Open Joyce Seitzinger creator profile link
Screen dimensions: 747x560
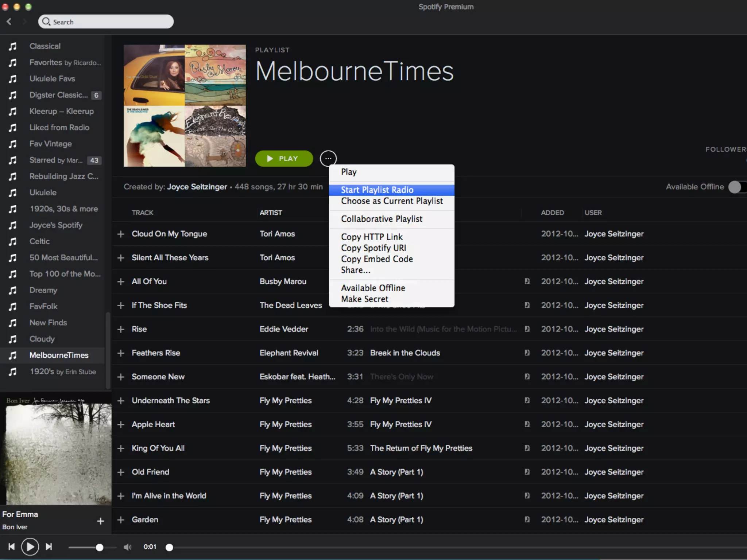tap(197, 187)
